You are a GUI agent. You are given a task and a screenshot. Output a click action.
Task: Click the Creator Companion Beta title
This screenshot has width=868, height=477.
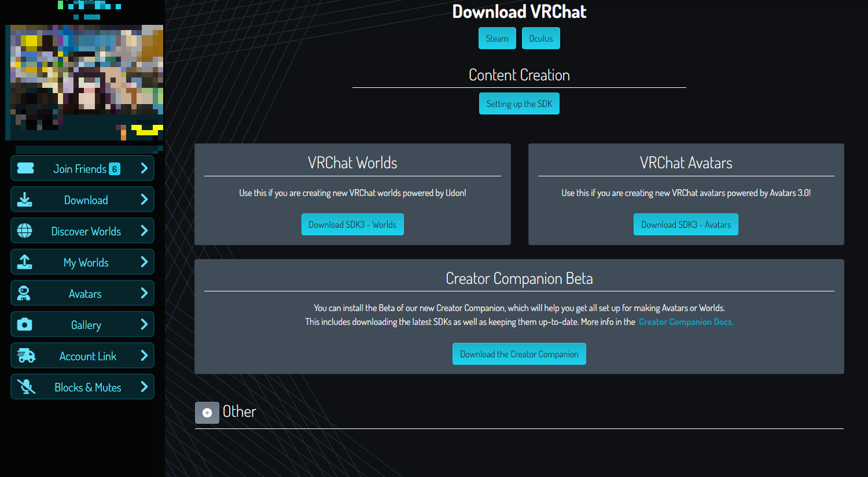tap(519, 279)
